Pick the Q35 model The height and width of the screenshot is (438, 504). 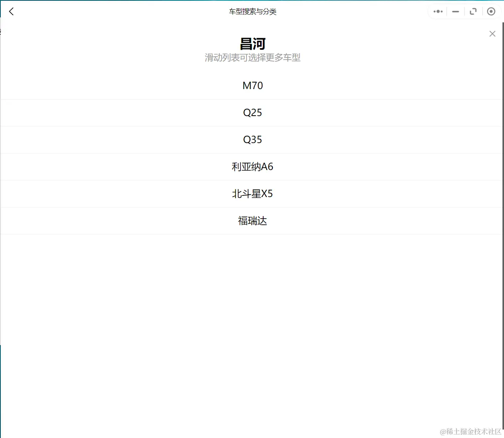click(x=252, y=140)
